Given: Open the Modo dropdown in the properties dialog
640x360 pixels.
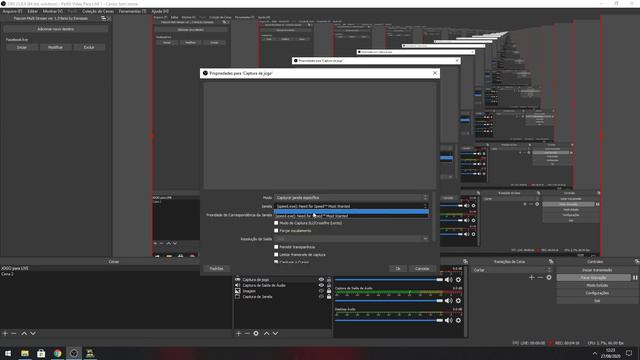Looking at the screenshot, I should [351, 198].
